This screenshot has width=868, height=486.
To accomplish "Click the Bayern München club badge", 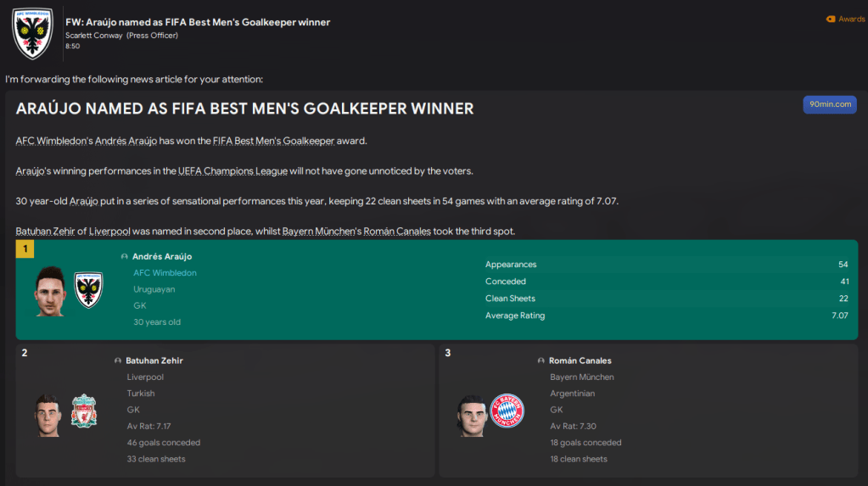I will point(507,411).
